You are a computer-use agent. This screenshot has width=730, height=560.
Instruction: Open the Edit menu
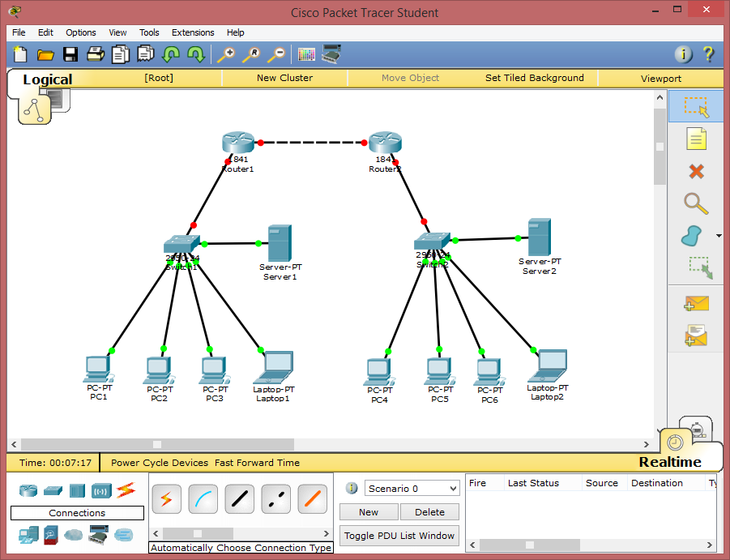45,32
